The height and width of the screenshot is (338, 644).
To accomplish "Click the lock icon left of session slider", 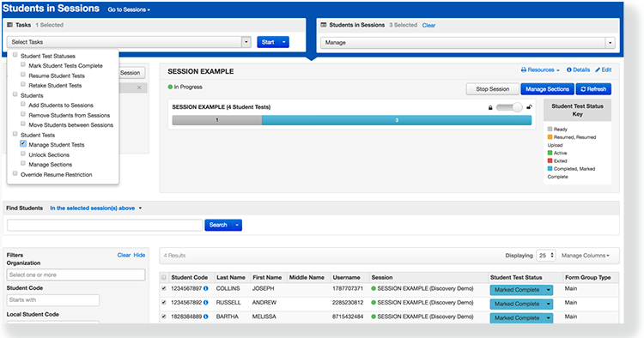I will pyautogui.click(x=490, y=107).
